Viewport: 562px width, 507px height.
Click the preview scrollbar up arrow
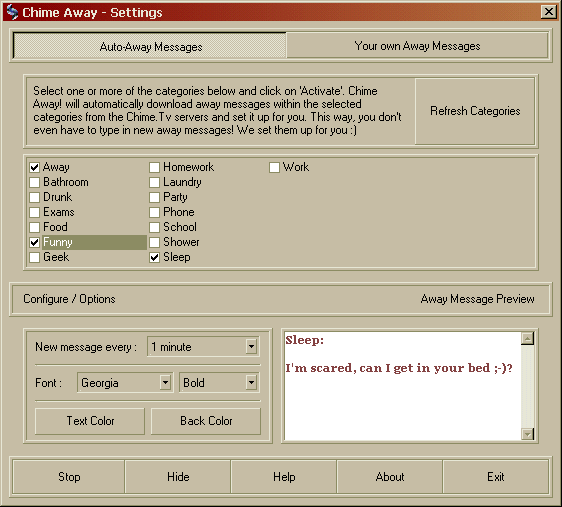click(x=528, y=338)
